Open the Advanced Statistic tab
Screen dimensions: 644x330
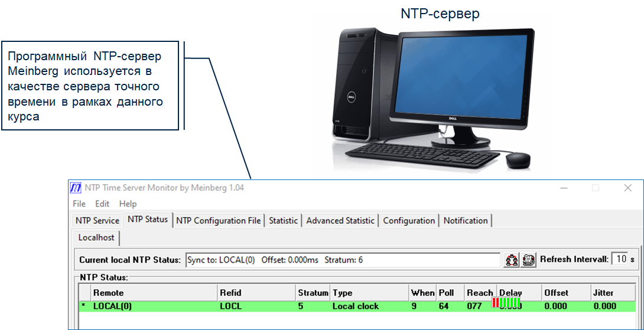340,221
